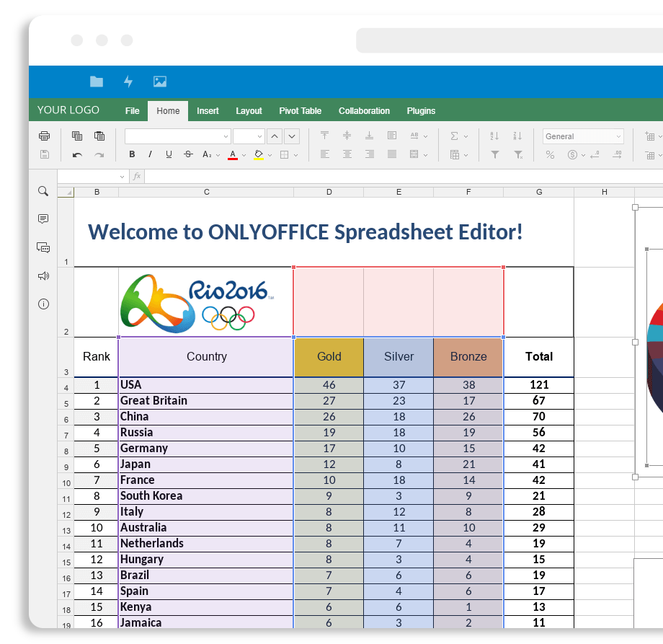Align text right

369,154
